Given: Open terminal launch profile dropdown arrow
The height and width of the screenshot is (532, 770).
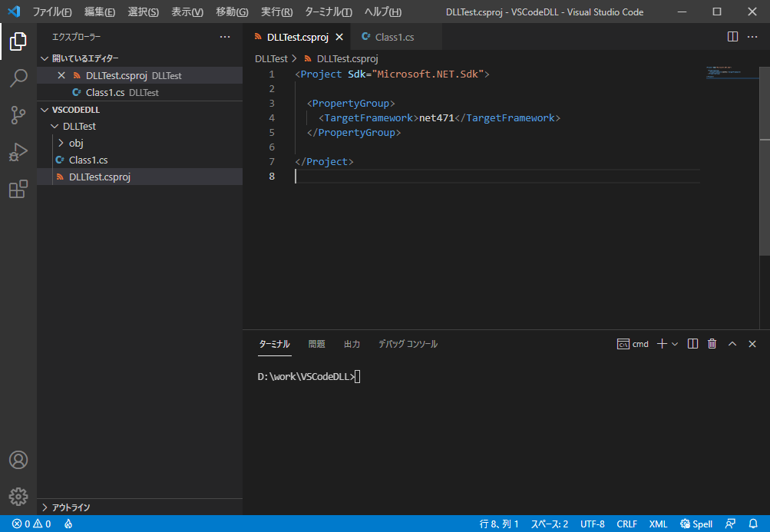Looking at the screenshot, I should [675, 344].
